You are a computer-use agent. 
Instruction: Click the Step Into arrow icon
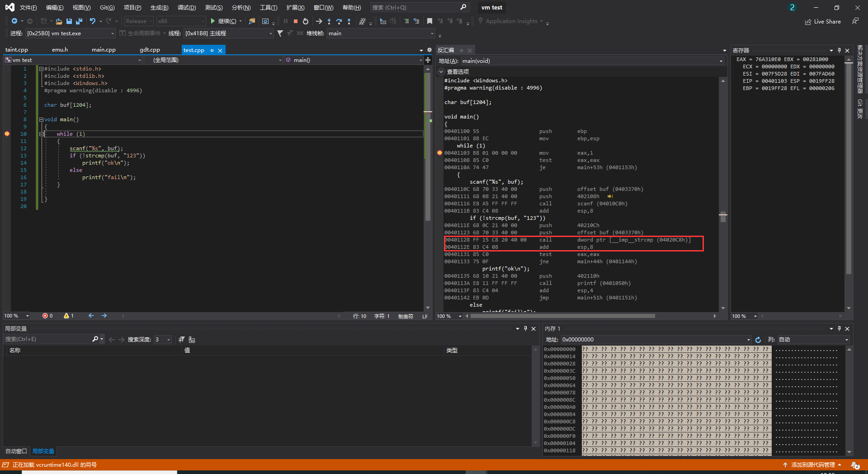329,21
